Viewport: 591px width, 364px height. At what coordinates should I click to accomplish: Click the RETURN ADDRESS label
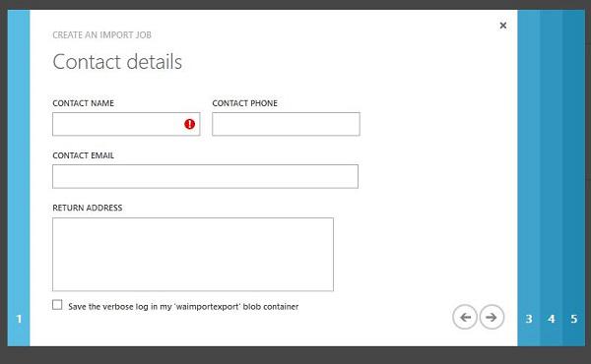click(88, 208)
